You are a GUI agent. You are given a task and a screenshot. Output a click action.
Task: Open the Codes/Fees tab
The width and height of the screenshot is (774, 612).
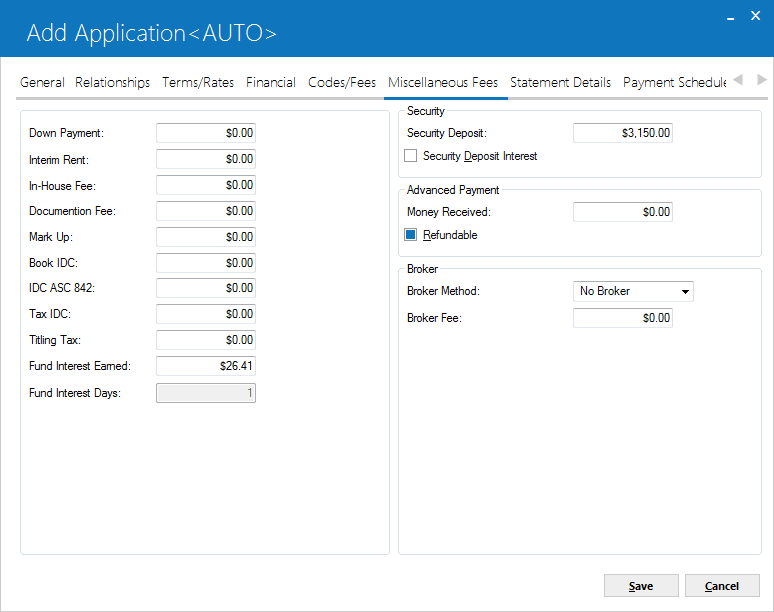point(342,82)
